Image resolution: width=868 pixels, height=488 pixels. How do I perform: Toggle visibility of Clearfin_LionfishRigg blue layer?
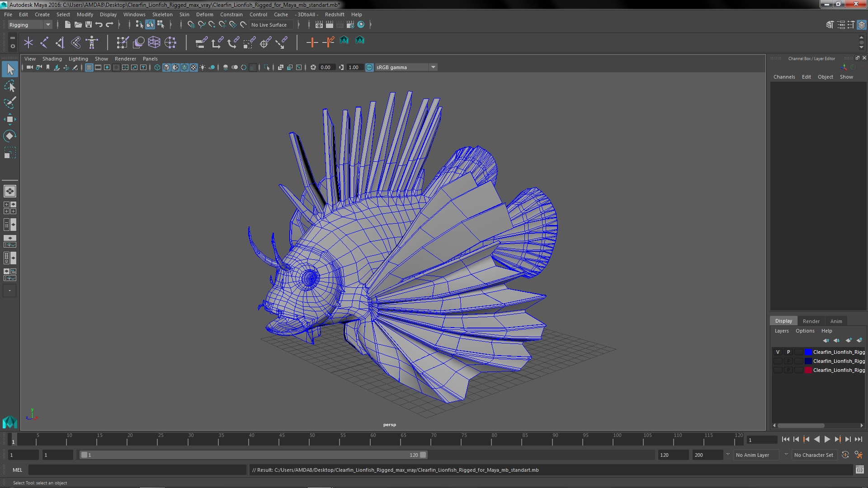[778, 352]
